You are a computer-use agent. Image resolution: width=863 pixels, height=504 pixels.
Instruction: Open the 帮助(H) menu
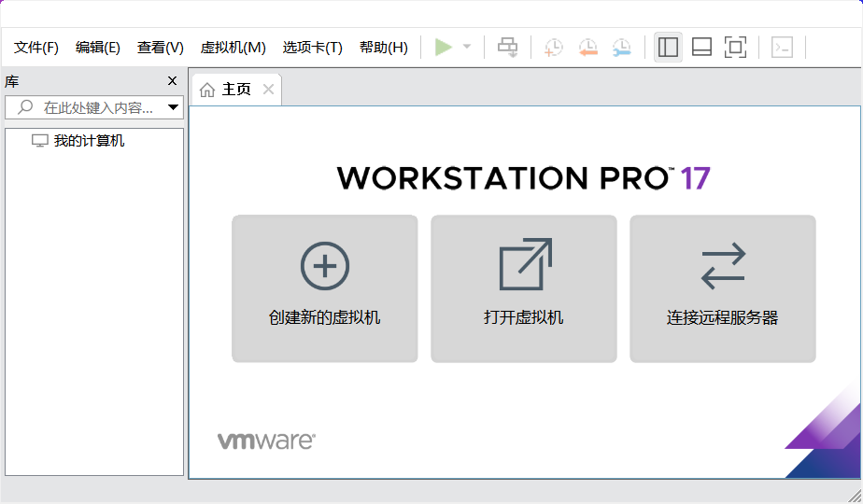click(x=384, y=48)
